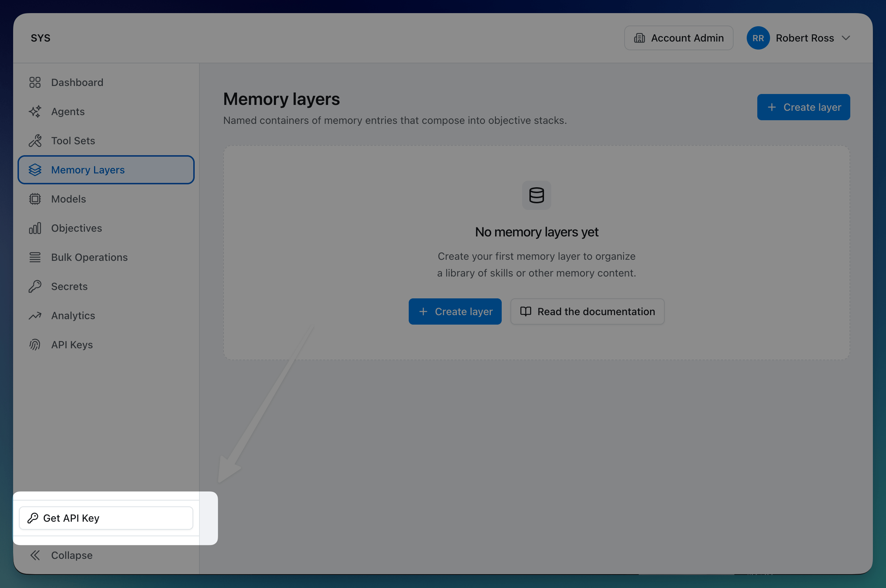Viewport: 886px width, 588px height.
Task: Open the Objectives page
Action: point(106,228)
